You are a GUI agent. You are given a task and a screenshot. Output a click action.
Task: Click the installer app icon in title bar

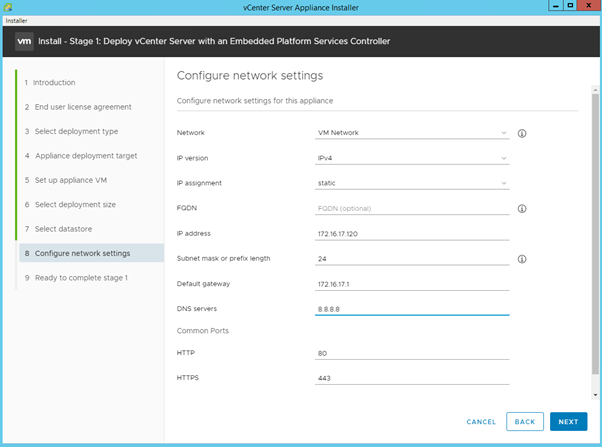7,7
